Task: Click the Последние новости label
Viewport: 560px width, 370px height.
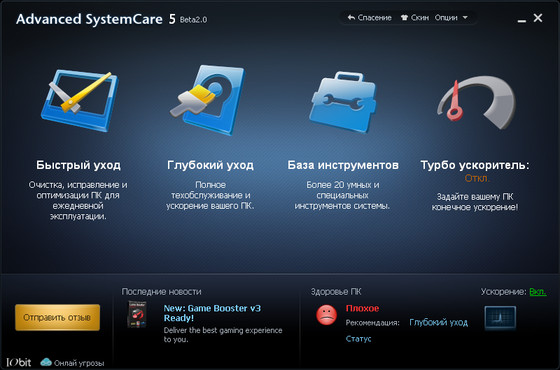Action: point(161,291)
